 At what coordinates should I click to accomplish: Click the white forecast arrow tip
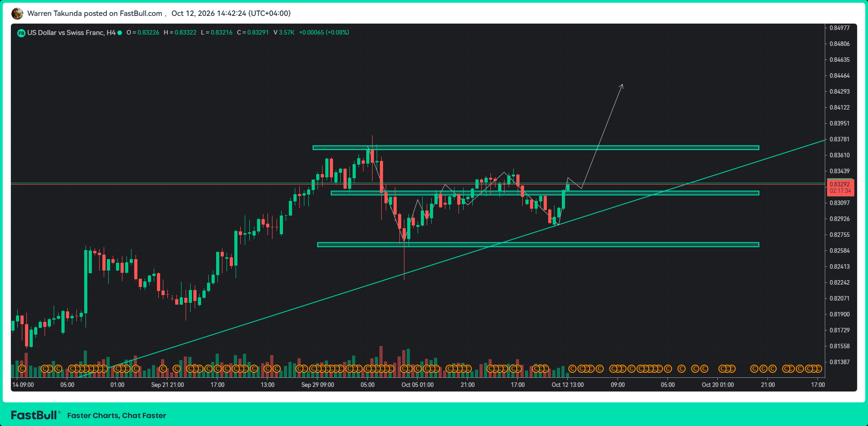coord(622,85)
